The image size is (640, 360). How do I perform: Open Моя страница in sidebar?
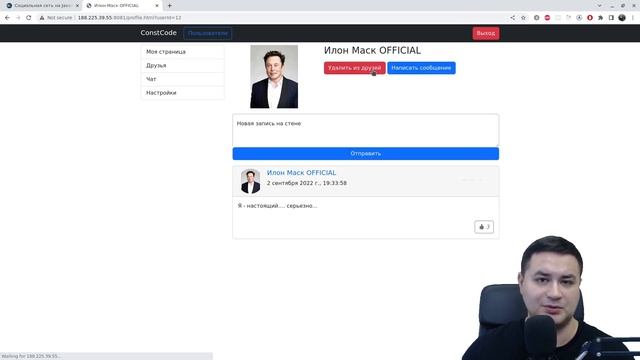(x=182, y=52)
